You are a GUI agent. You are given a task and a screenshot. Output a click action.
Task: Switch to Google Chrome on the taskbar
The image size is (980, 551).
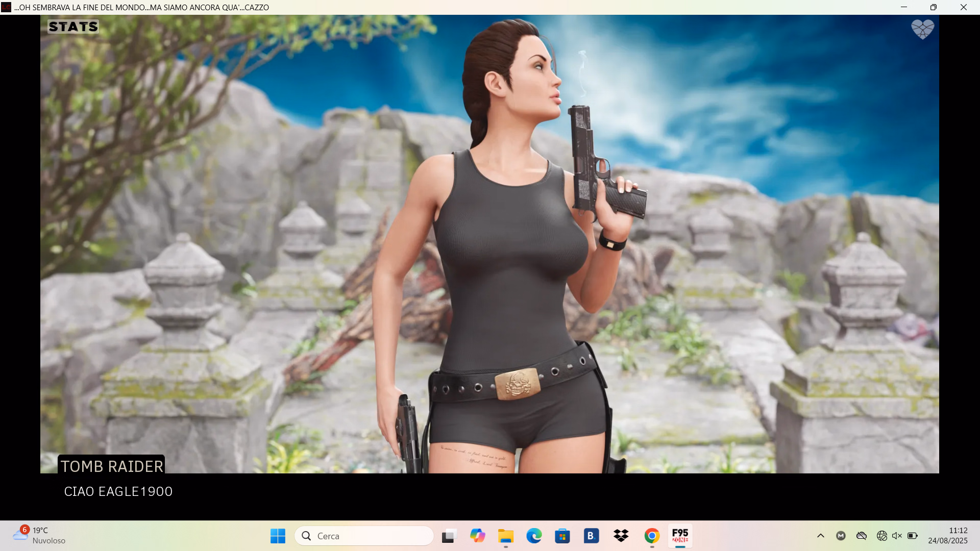point(652,536)
